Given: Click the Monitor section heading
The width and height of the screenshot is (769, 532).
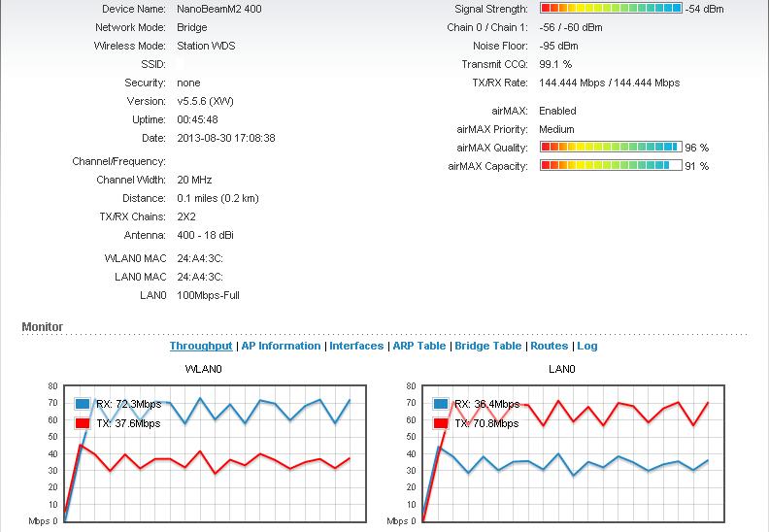Looking at the screenshot, I should [43, 327].
